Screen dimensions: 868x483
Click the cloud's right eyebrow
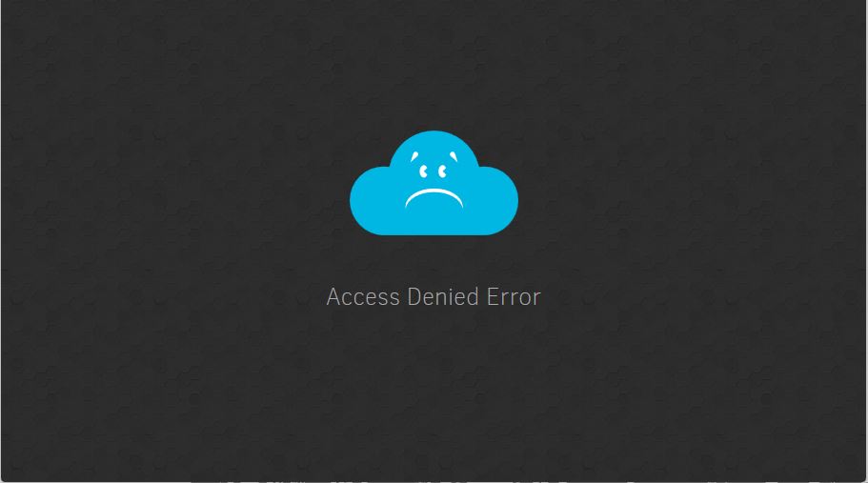pyautogui.click(x=454, y=156)
